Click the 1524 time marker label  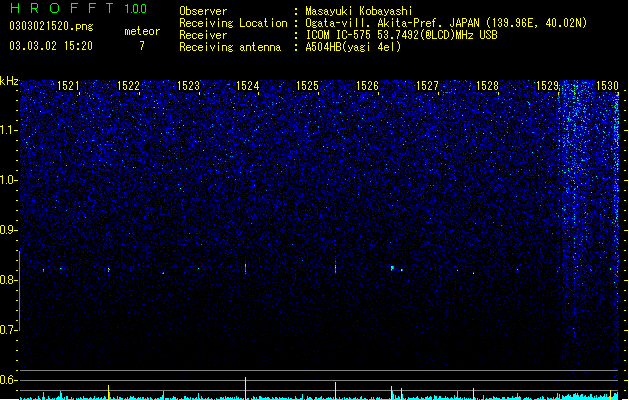(x=248, y=86)
